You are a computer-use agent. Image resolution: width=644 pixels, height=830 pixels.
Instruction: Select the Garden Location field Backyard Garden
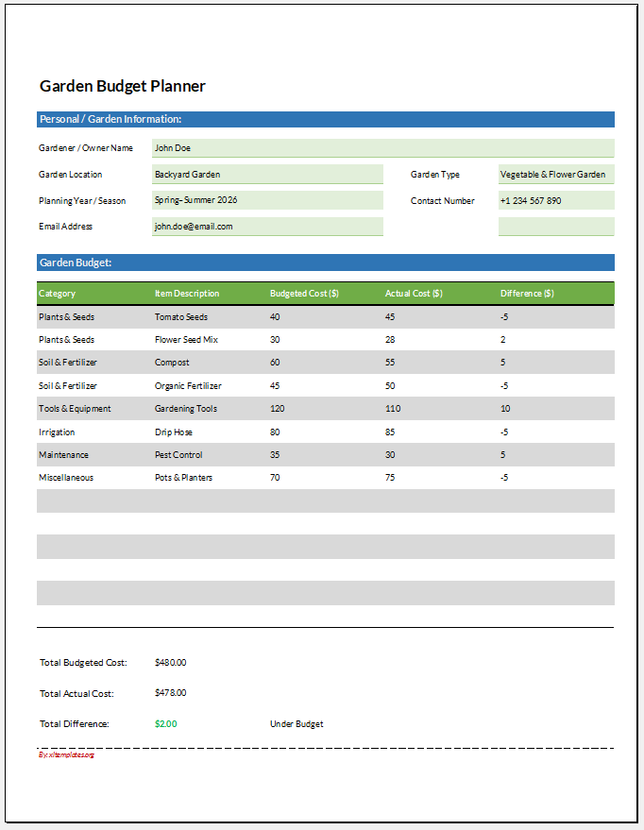pyautogui.click(x=267, y=174)
